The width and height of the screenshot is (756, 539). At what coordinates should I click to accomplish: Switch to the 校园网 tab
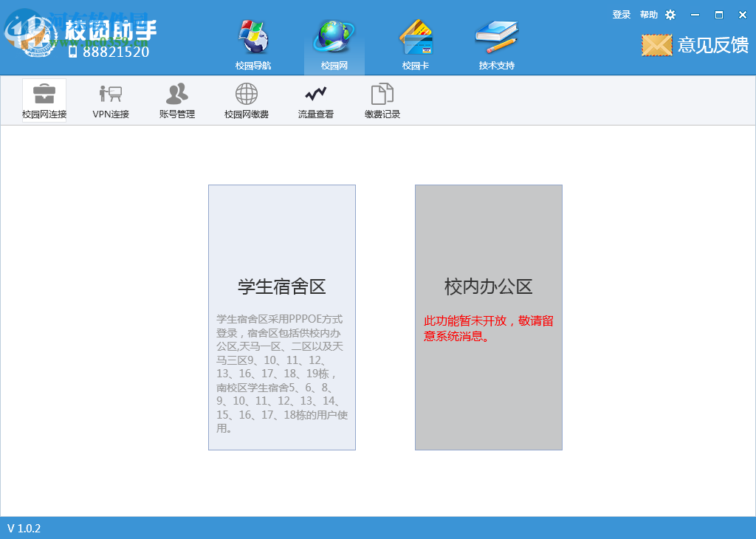click(x=334, y=42)
